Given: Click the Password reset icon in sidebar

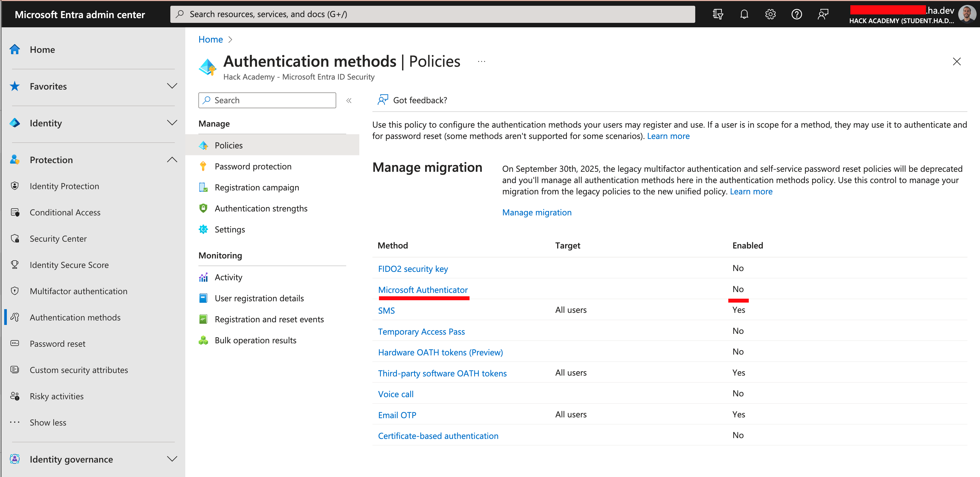Looking at the screenshot, I should [16, 343].
